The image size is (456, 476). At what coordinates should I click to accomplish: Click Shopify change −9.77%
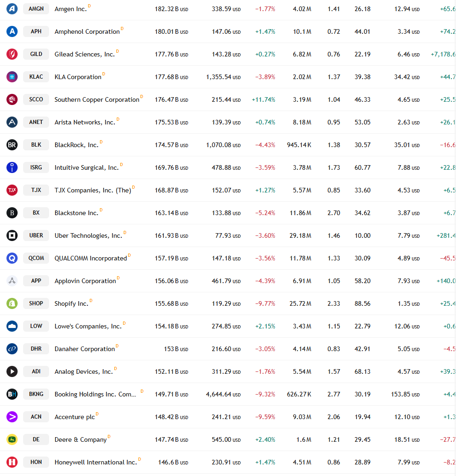click(x=265, y=303)
